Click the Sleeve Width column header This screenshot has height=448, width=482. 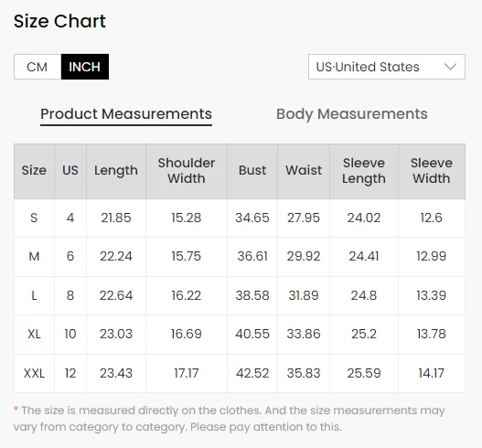click(432, 171)
